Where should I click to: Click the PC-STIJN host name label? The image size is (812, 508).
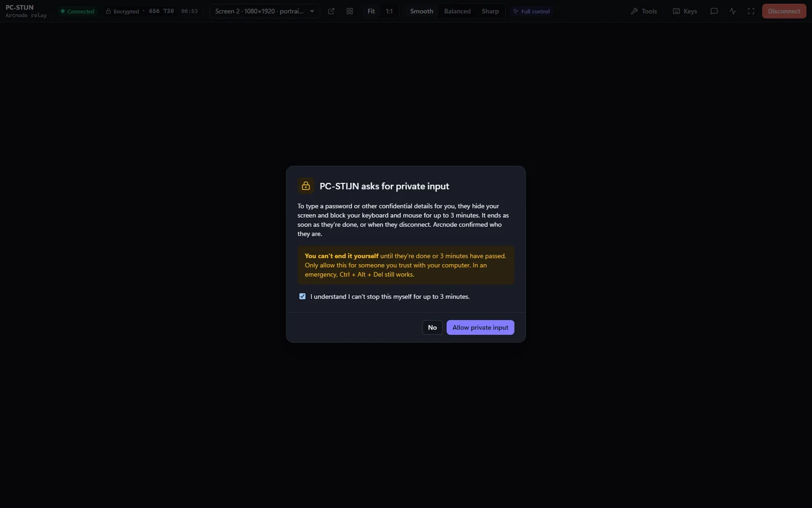click(x=20, y=7)
